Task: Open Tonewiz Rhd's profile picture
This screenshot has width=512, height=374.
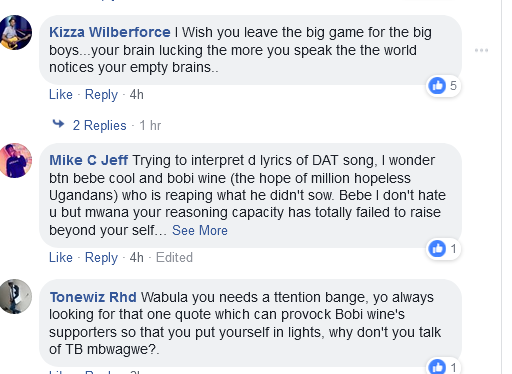Action: pos(15,296)
